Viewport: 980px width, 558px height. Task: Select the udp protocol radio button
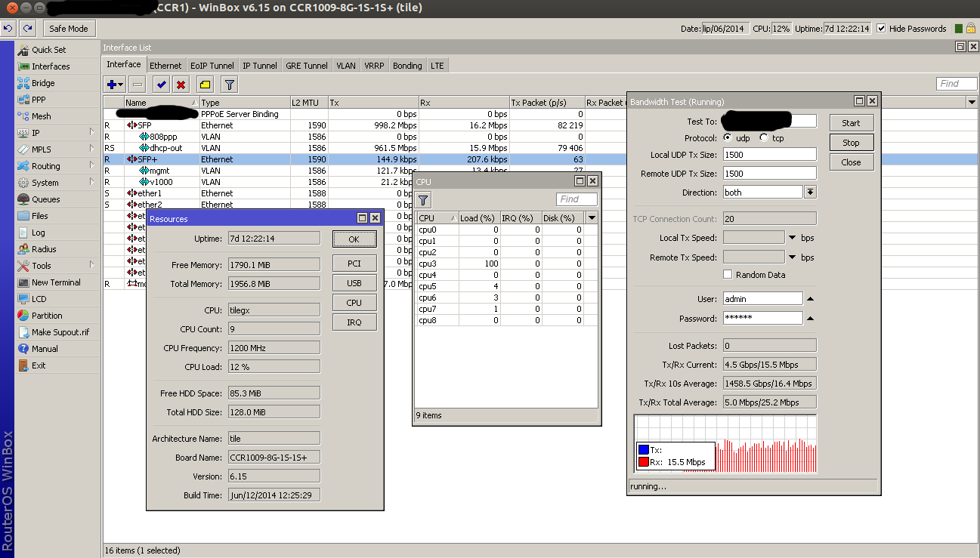click(728, 138)
